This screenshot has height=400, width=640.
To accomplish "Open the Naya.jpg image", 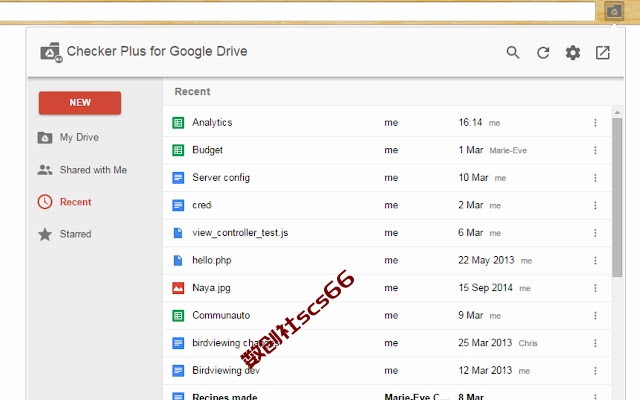I will tap(211, 288).
